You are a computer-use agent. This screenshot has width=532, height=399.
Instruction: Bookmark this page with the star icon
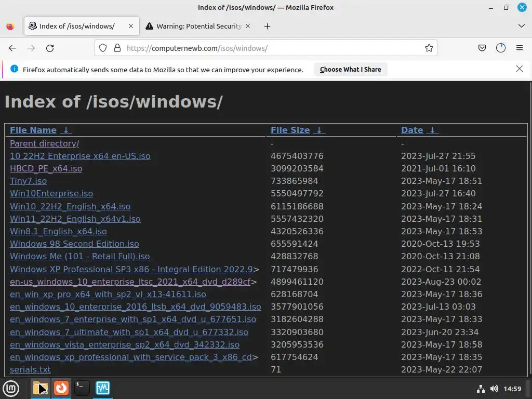[x=429, y=48]
